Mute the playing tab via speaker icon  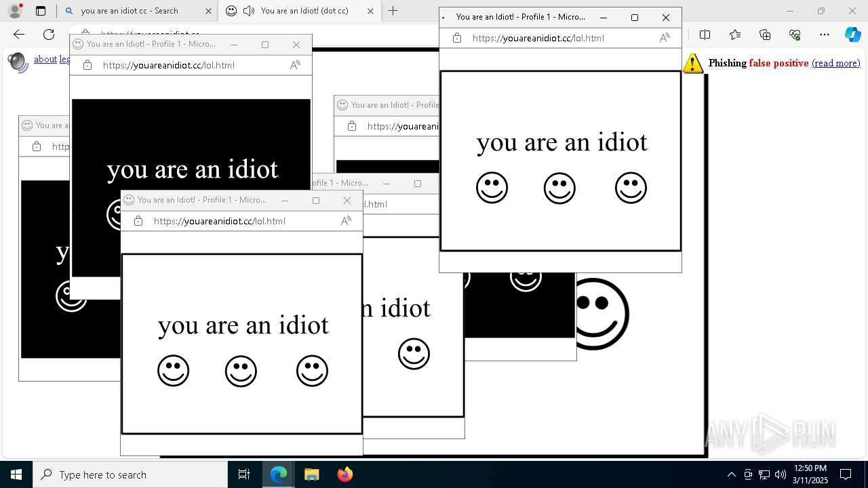(249, 11)
